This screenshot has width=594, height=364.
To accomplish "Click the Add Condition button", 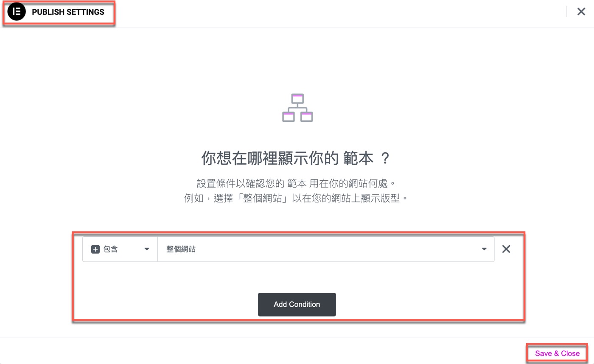I will click(297, 305).
